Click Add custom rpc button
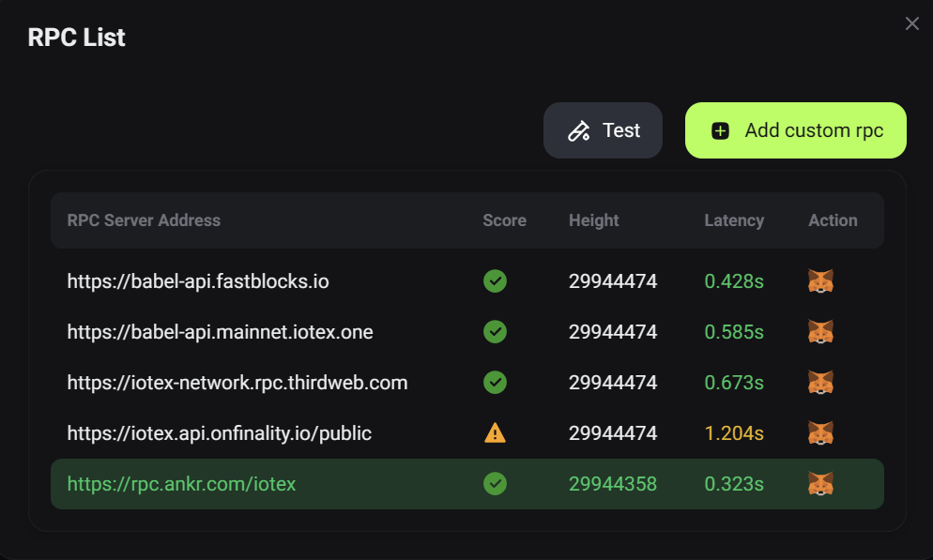This screenshot has height=560, width=933. point(795,130)
